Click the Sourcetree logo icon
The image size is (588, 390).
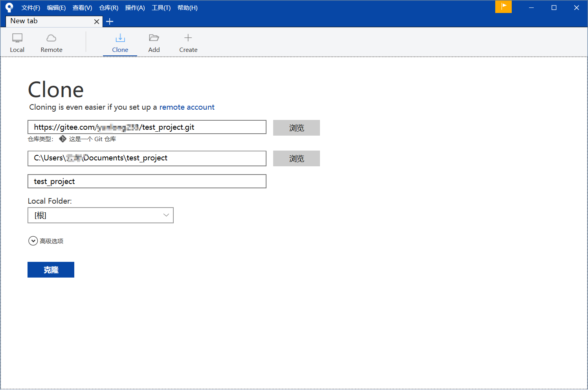pos(9,7)
